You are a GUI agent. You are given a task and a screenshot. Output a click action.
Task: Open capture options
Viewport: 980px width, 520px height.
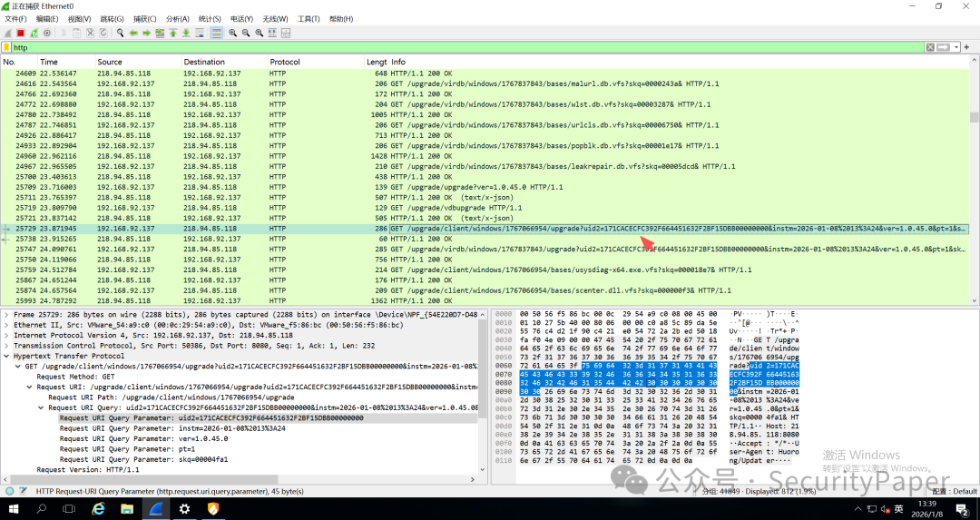click(x=47, y=33)
